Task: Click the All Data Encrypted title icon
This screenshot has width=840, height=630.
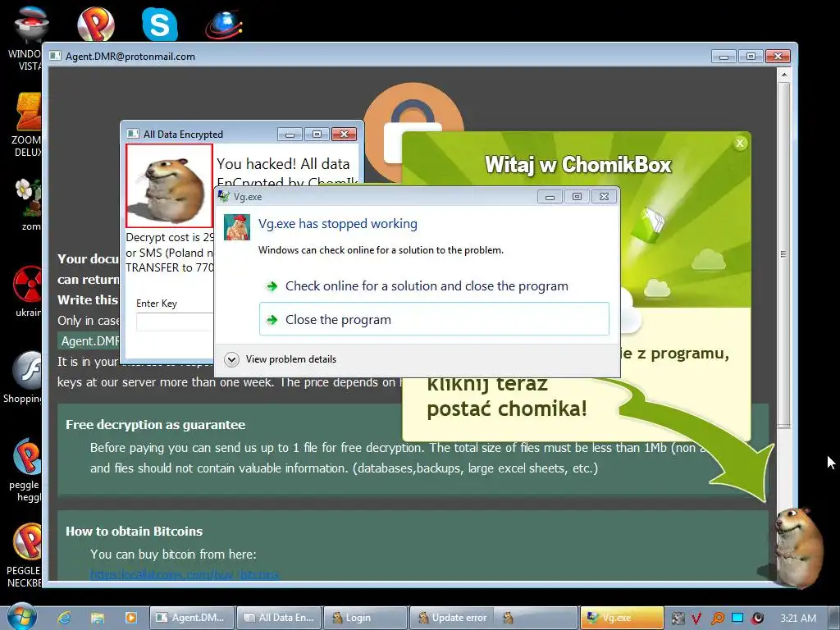Action: [132, 134]
